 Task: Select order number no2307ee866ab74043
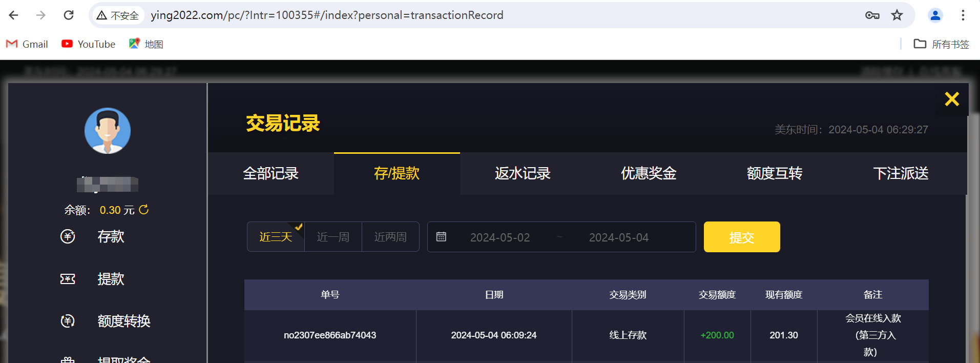tap(330, 335)
